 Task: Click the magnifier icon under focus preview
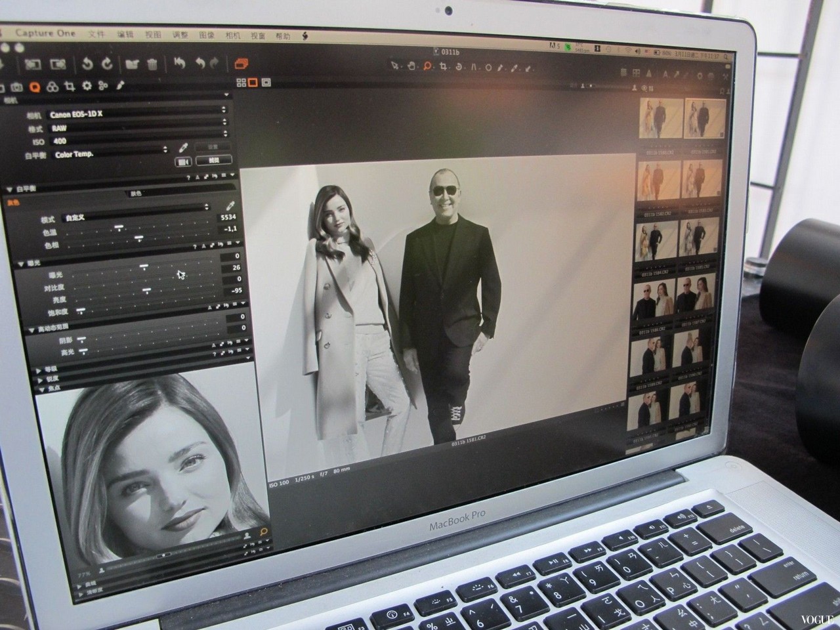[263, 534]
